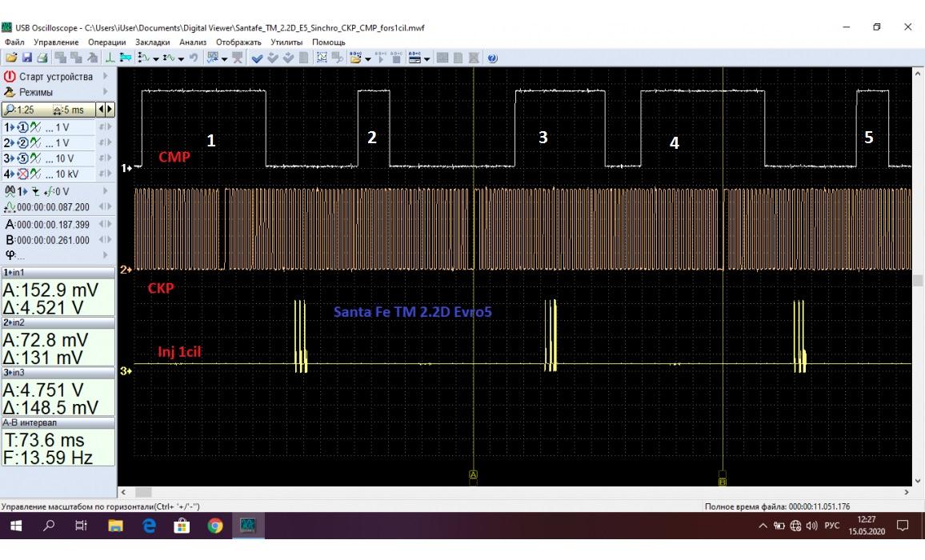Toggle the crossed-out channel 4 enable icon

(22, 174)
